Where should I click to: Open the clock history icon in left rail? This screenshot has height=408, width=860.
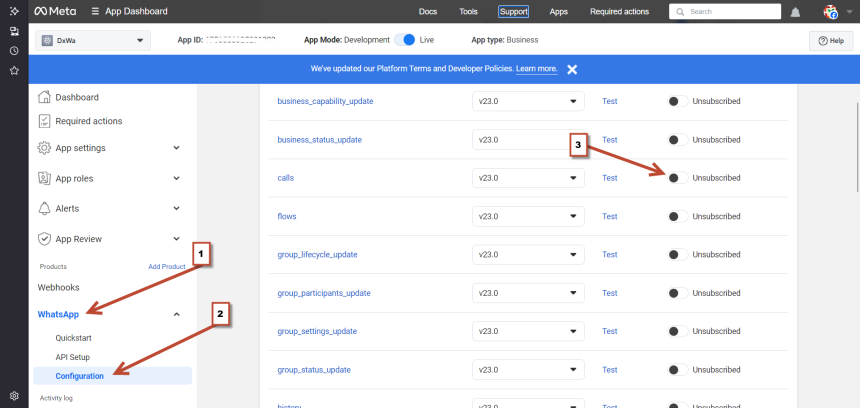click(14, 51)
